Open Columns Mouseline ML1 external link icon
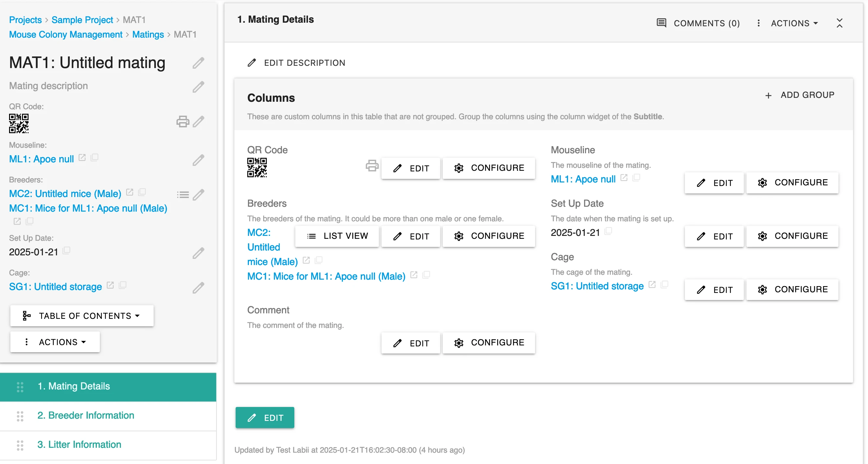 click(x=624, y=178)
